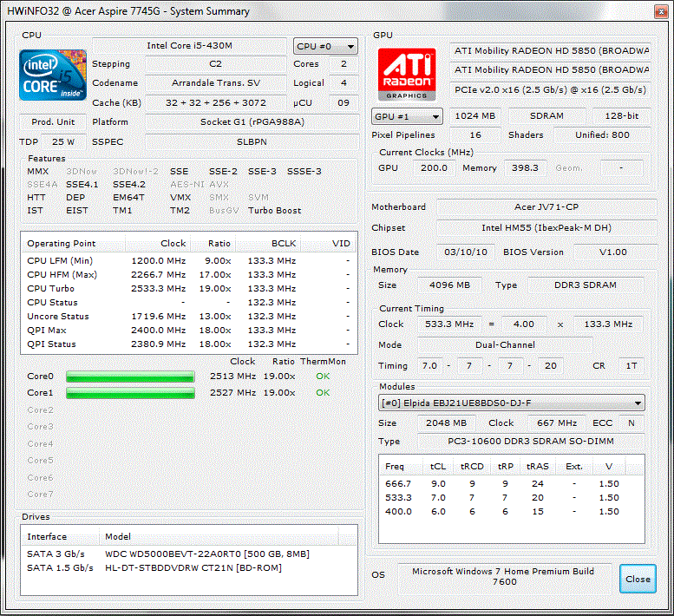Image resolution: width=674 pixels, height=616 pixels.
Task: Click the Dual-Channel mode field
Action: click(505, 344)
